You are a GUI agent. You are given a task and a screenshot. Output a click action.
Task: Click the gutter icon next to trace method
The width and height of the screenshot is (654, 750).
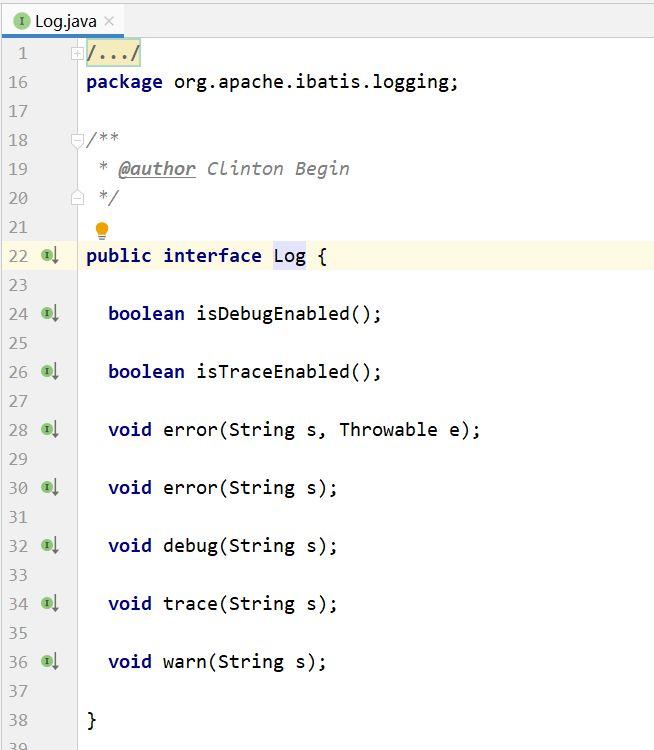tap(49, 604)
